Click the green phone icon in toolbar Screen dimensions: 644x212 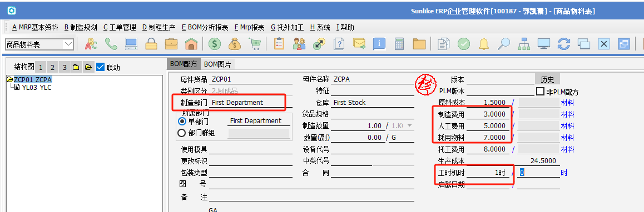click(111, 44)
